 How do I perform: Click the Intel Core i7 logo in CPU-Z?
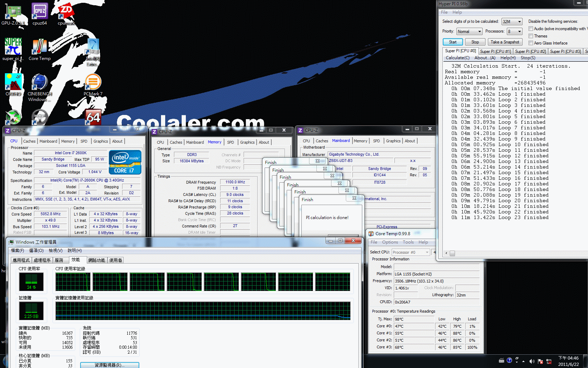click(125, 162)
